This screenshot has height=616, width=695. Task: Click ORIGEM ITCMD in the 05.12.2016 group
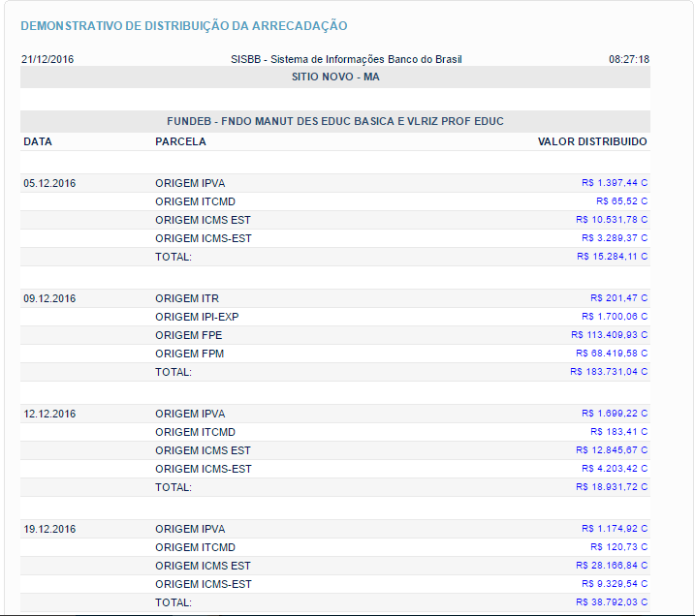coord(195,201)
